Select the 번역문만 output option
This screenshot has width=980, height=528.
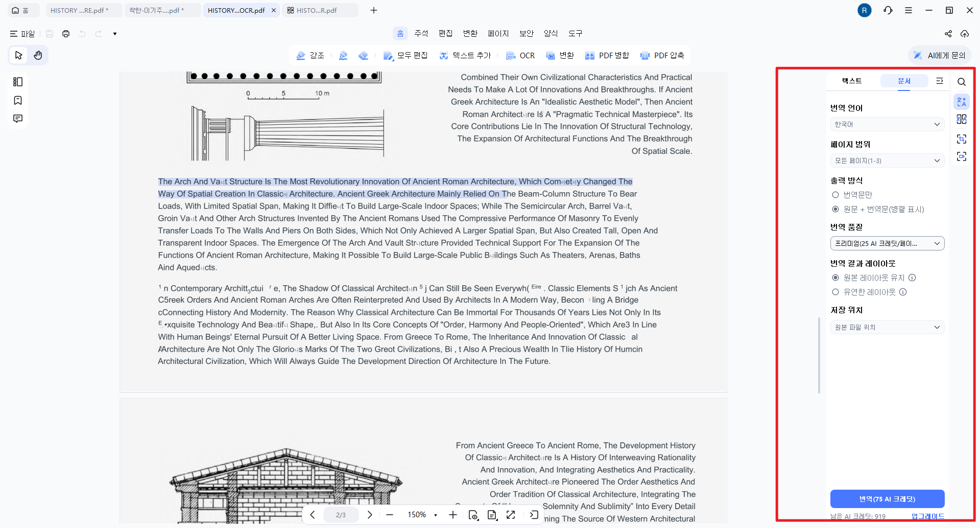click(x=835, y=195)
